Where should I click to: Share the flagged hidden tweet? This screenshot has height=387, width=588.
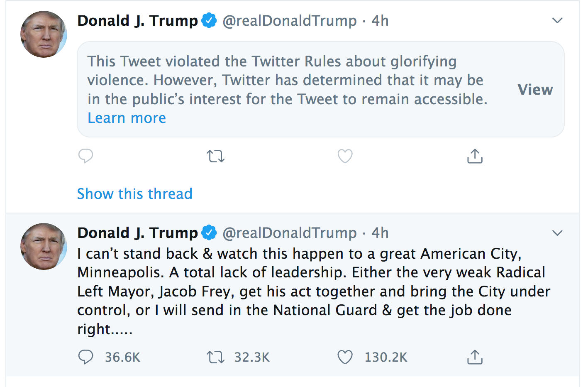tap(475, 156)
